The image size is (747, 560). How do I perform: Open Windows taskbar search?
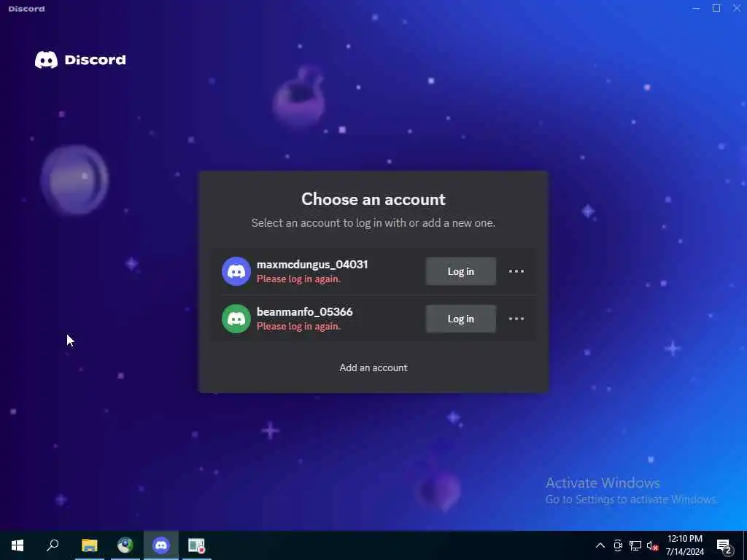coord(53,545)
